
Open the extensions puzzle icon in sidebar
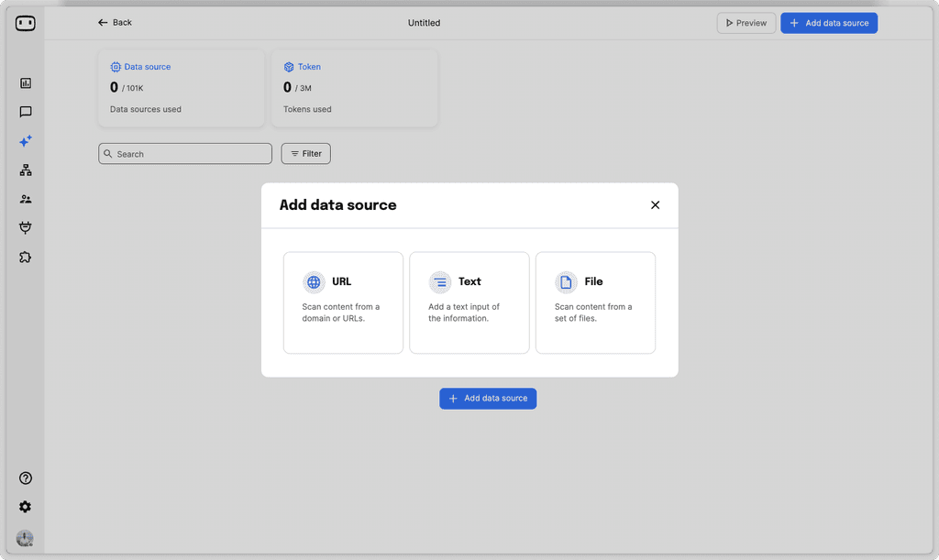[x=25, y=257]
